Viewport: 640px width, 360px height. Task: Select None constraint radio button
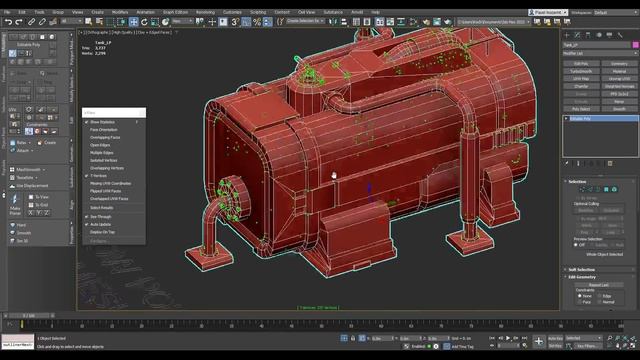click(x=580, y=296)
